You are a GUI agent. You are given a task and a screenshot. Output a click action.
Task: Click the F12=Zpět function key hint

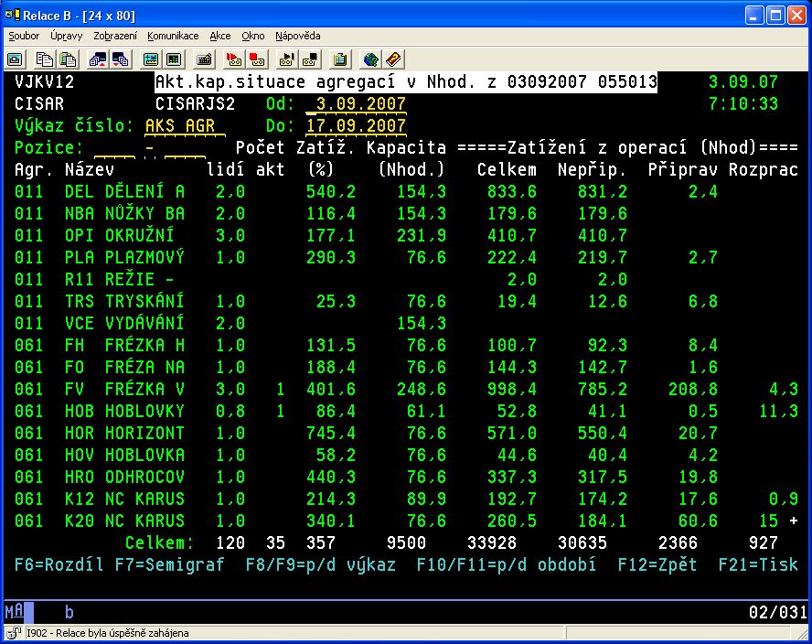(657, 564)
